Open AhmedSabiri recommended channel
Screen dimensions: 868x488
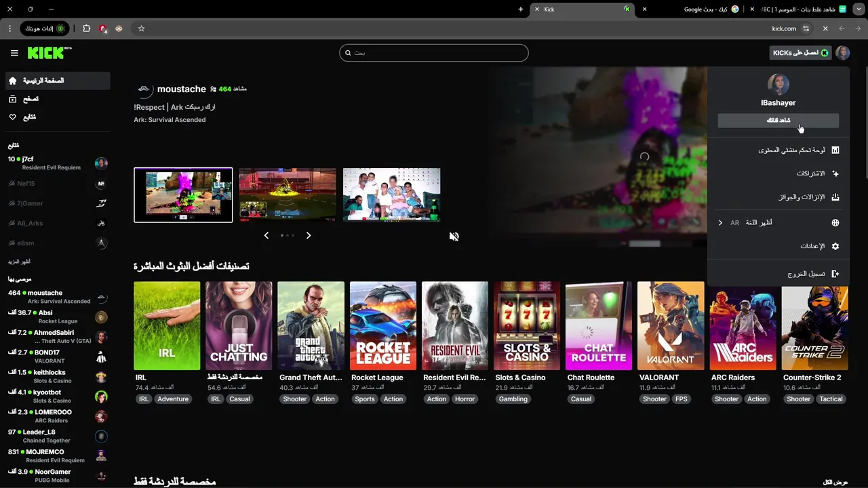pyautogui.click(x=58, y=337)
